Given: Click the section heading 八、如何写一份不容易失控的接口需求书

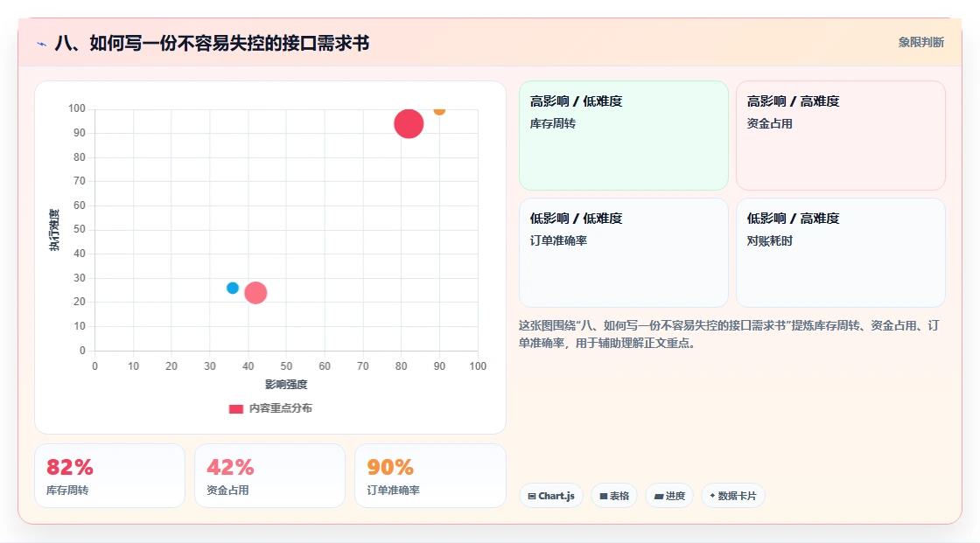Looking at the screenshot, I should (x=212, y=43).
